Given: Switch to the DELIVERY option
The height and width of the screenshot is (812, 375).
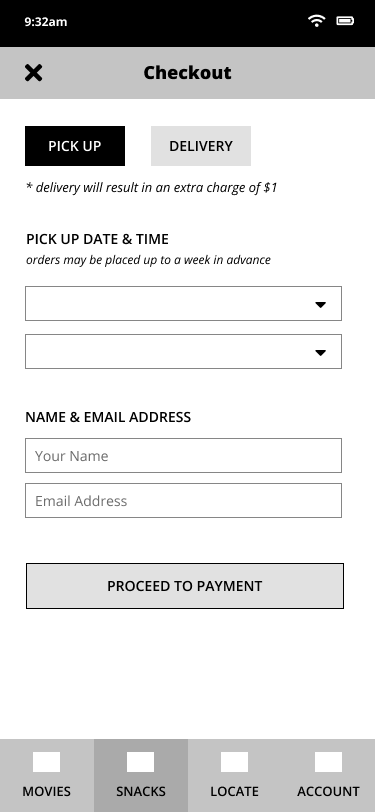Looking at the screenshot, I should (x=201, y=146).
